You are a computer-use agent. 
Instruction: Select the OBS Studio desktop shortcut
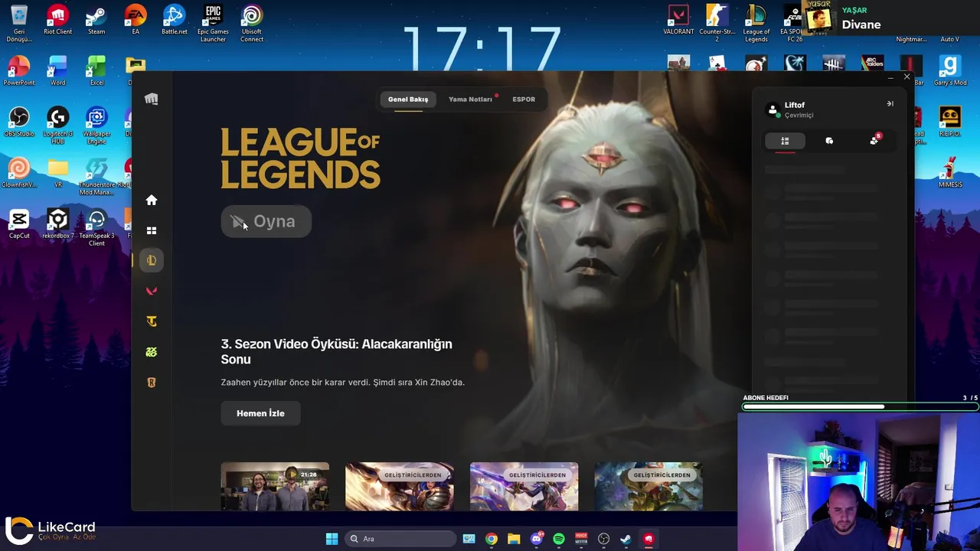point(19,122)
